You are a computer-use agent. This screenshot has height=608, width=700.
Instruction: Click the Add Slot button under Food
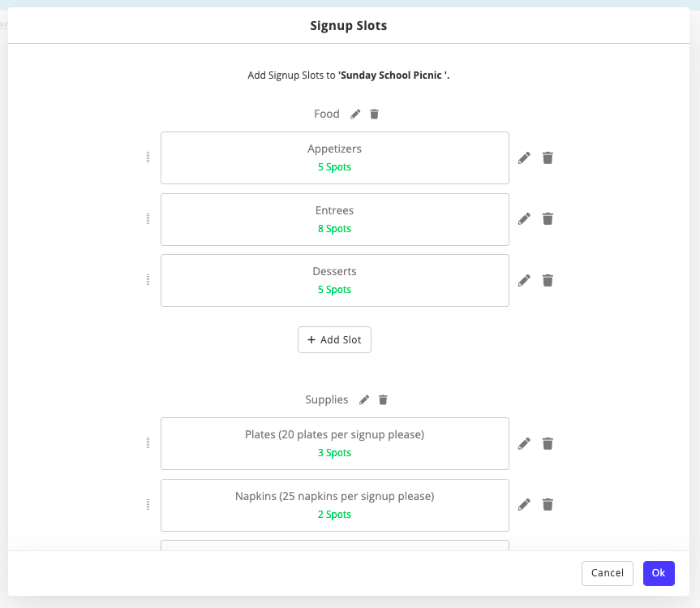pyautogui.click(x=334, y=340)
